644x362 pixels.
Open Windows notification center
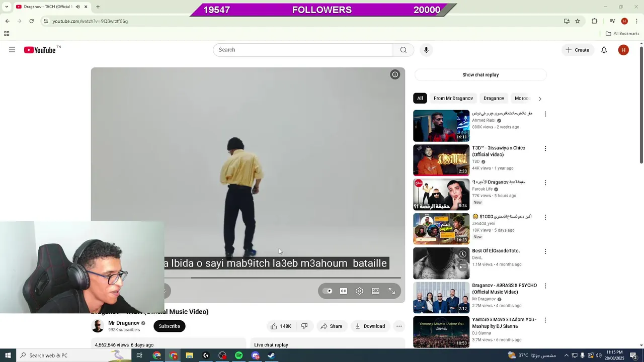[633, 355]
